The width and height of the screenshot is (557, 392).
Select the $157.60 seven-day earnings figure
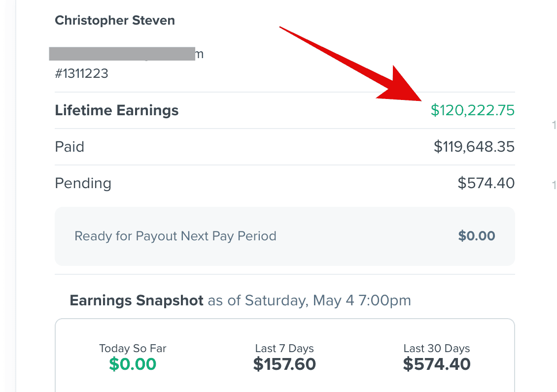pyautogui.click(x=284, y=364)
